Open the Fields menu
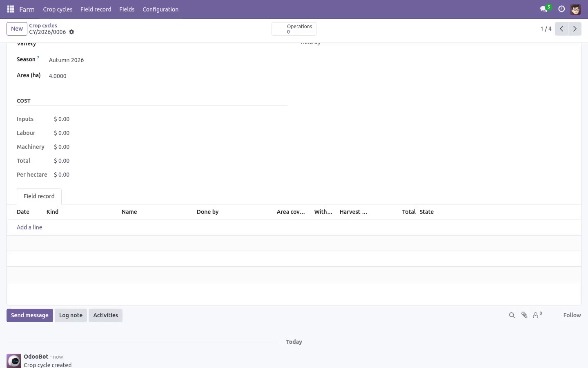588x368 pixels. click(x=127, y=9)
